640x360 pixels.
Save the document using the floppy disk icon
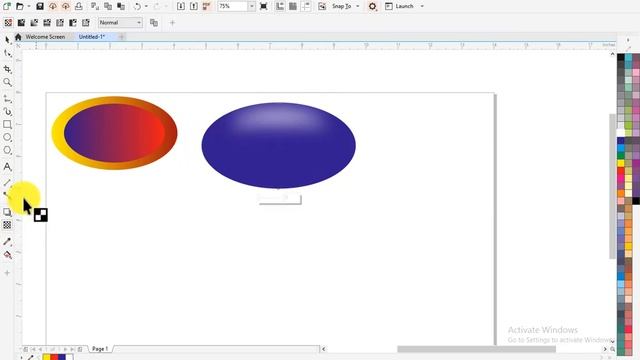point(40,6)
